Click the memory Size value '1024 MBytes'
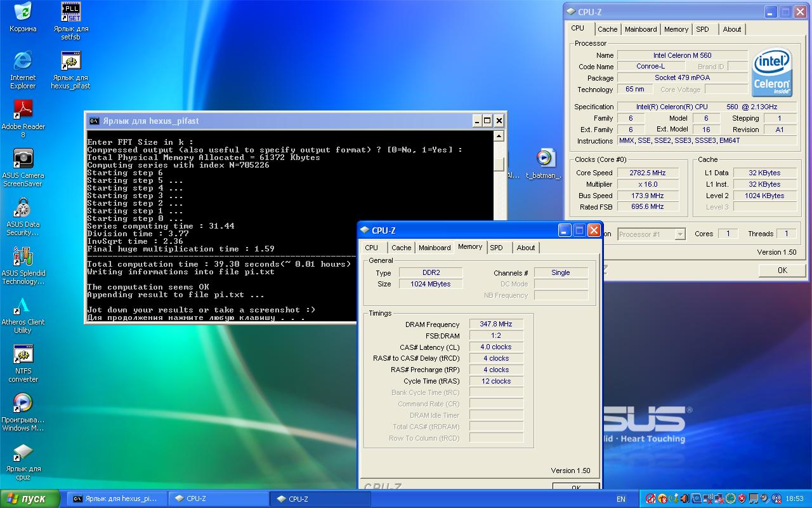This screenshot has height=508, width=812. coord(430,284)
